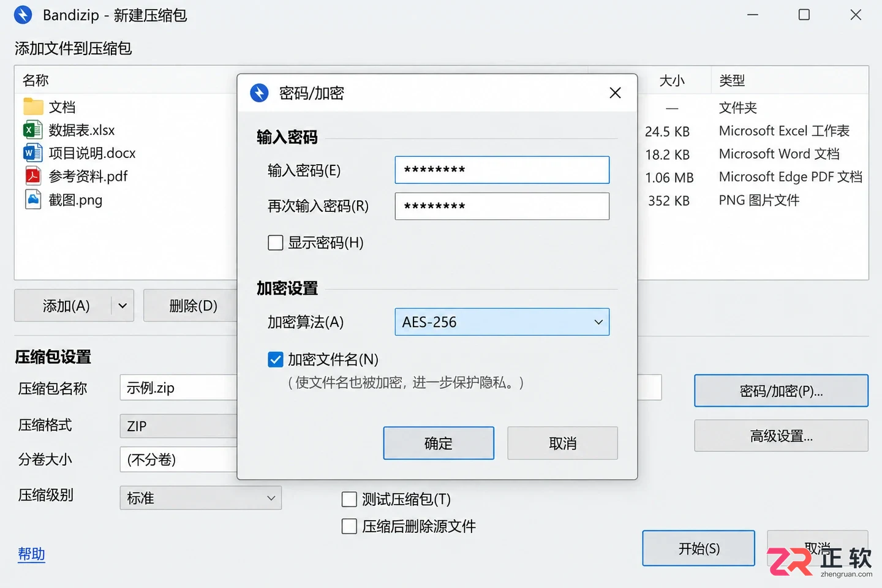Close the 密码/加密 dialog
The width and height of the screenshot is (882, 588).
(x=616, y=92)
